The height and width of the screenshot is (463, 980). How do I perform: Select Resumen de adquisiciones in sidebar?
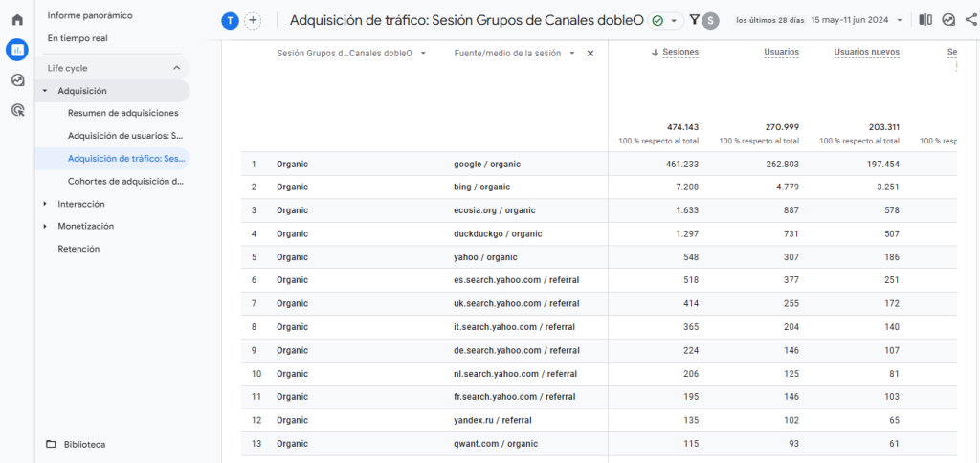point(122,113)
